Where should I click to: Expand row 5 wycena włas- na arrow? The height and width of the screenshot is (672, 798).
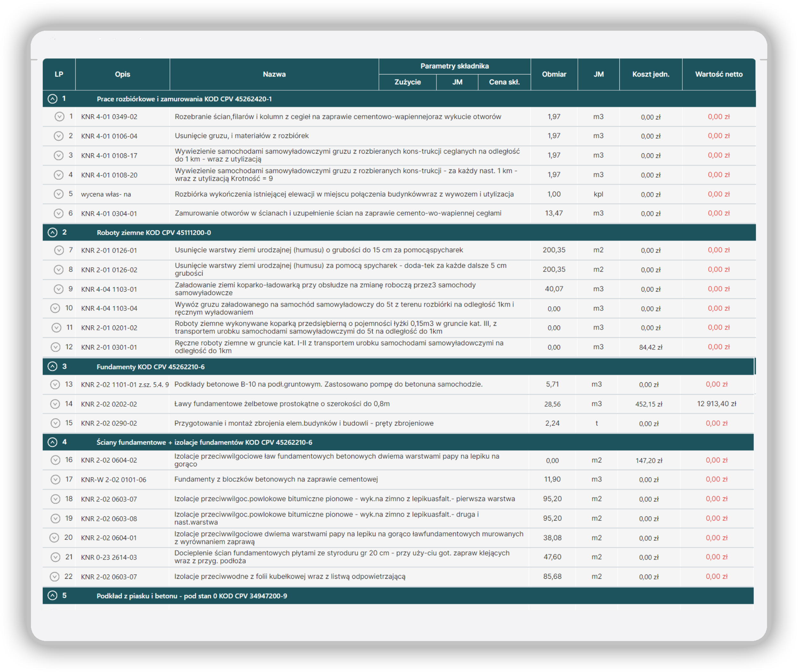58,194
